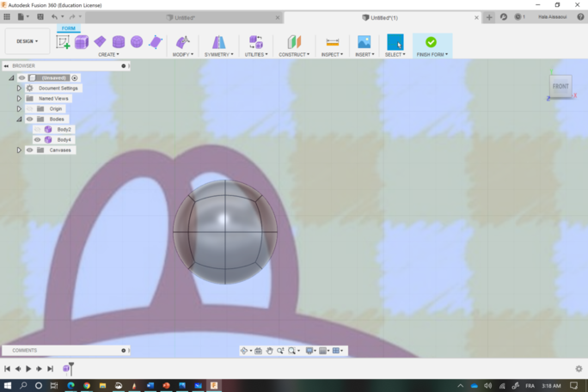The height and width of the screenshot is (392, 588).
Task: Open the Modify dropdown menu
Action: tap(182, 55)
